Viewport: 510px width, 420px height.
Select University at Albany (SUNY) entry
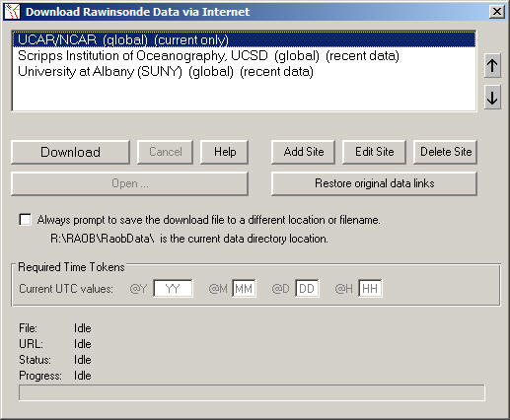point(244,71)
